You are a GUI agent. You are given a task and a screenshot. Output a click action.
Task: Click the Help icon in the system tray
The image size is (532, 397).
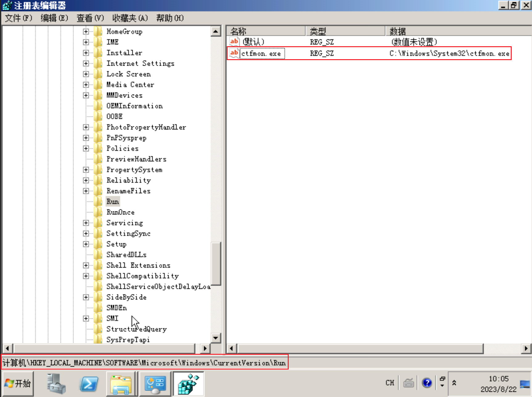coord(427,383)
